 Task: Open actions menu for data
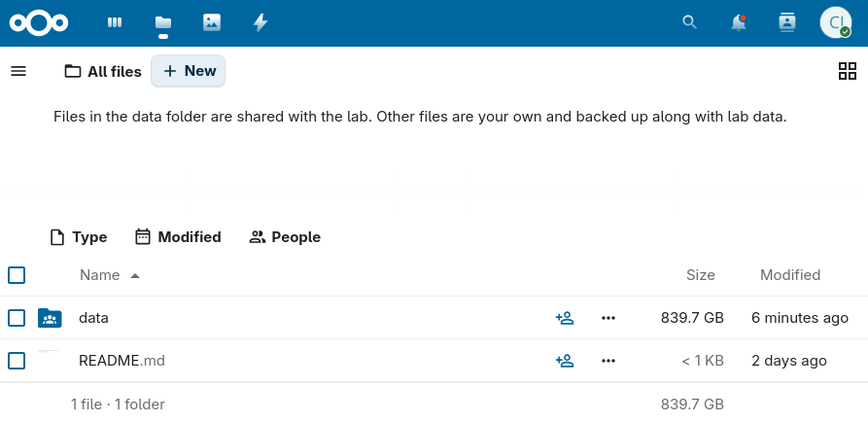click(x=608, y=318)
